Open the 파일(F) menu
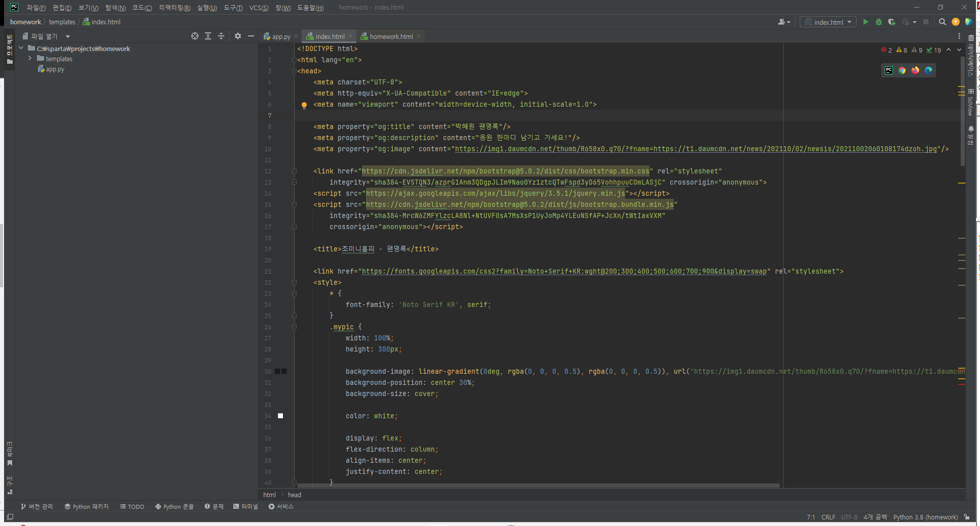Image resolution: width=980 pixels, height=526 pixels. (x=36, y=8)
